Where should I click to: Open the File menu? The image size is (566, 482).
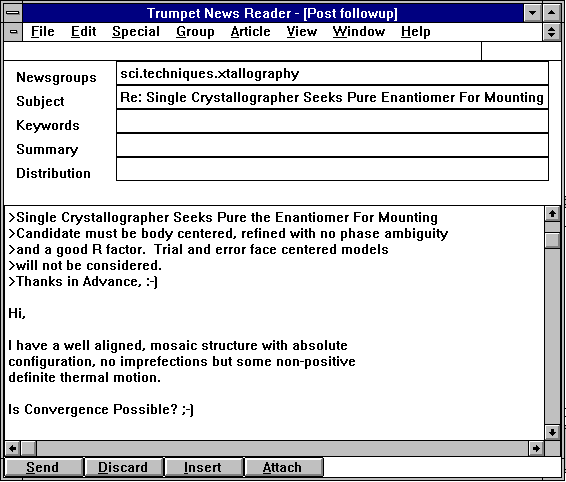(43, 32)
